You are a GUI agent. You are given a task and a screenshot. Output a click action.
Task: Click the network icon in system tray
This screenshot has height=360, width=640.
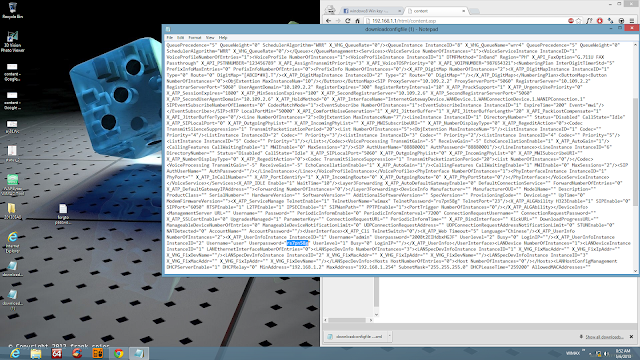pyautogui.click(x=598, y=353)
